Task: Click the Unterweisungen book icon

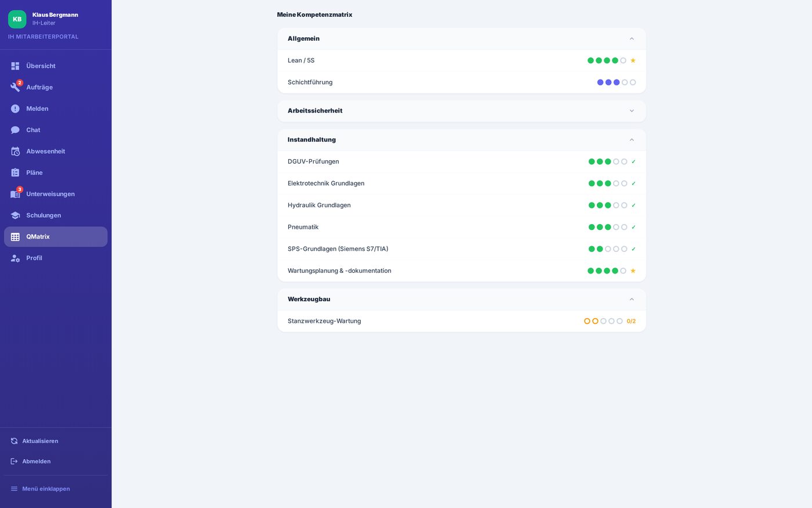Action: point(15,194)
